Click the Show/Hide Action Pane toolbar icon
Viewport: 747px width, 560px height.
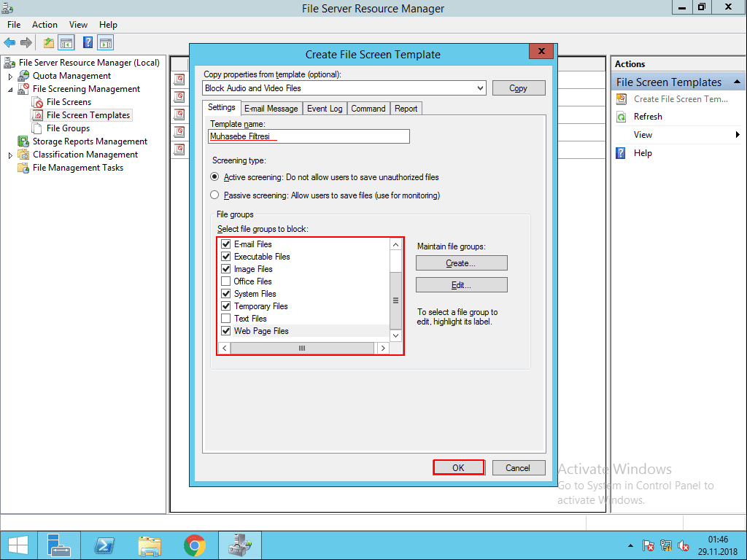pyautogui.click(x=104, y=42)
